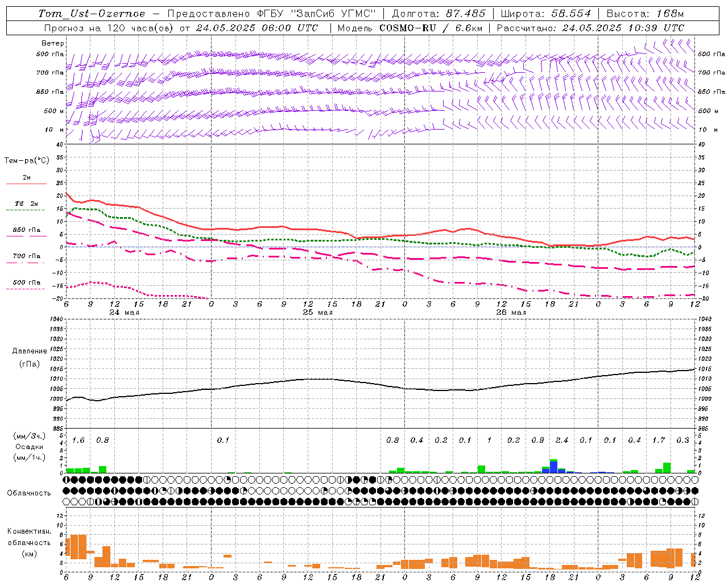Click the 2.4 precipitation total value

tap(562, 440)
